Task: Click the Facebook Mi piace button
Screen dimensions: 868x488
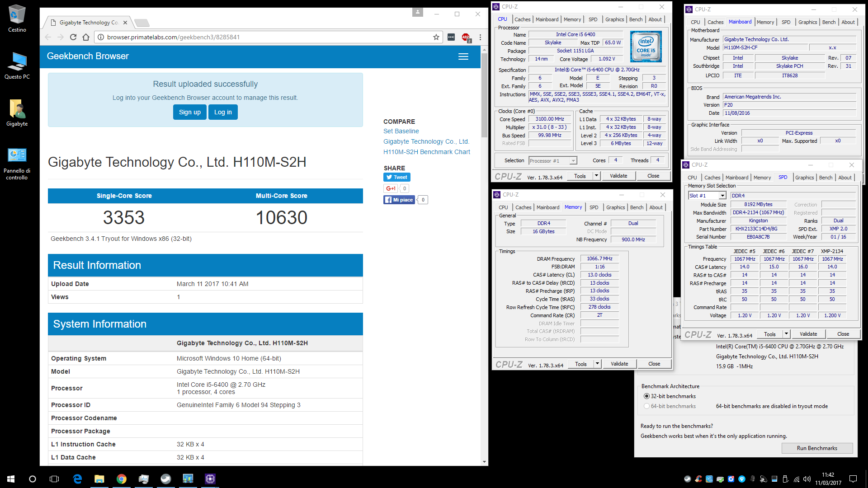Action: (400, 200)
